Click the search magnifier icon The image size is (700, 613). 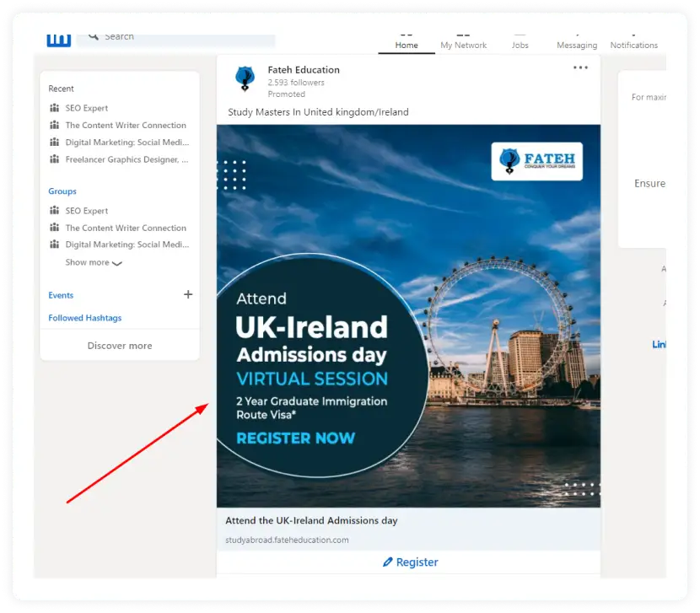point(94,36)
